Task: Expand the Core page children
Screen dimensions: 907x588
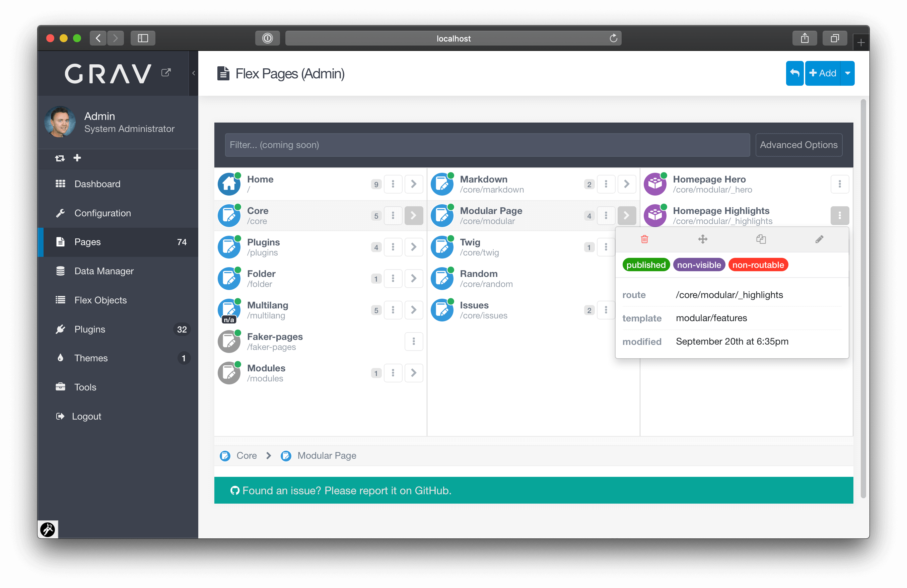Action: tap(414, 215)
